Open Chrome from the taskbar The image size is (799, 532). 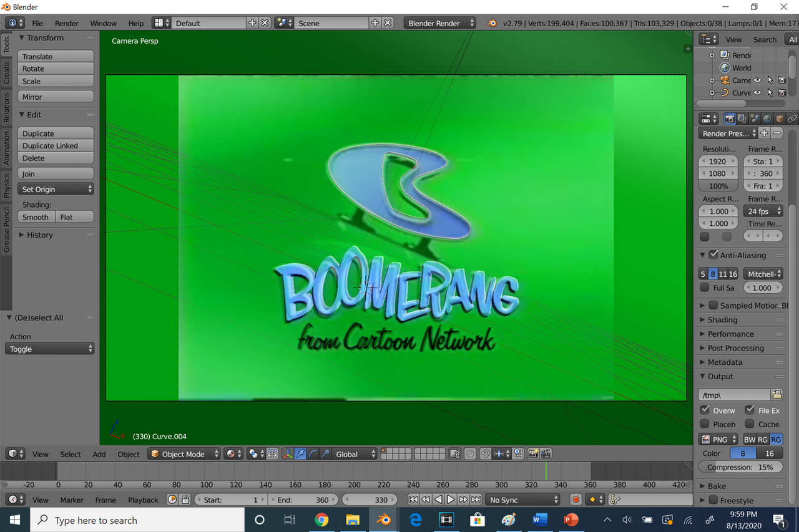(x=321, y=520)
